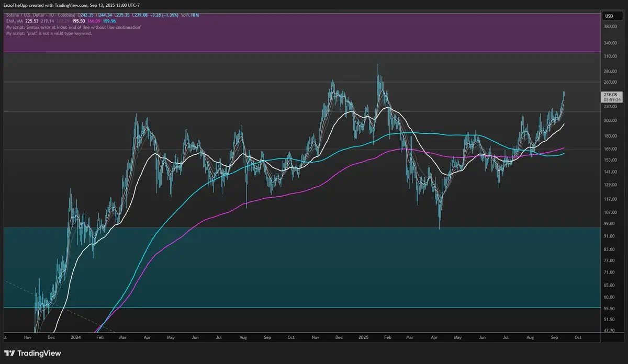The height and width of the screenshot is (364, 628).
Task: Click the low value L235.35
Action: (x=122, y=15)
